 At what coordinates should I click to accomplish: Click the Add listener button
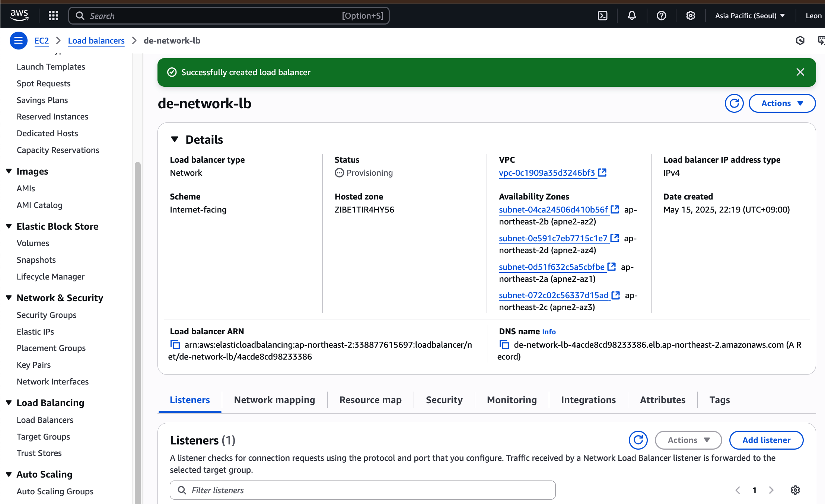(766, 440)
